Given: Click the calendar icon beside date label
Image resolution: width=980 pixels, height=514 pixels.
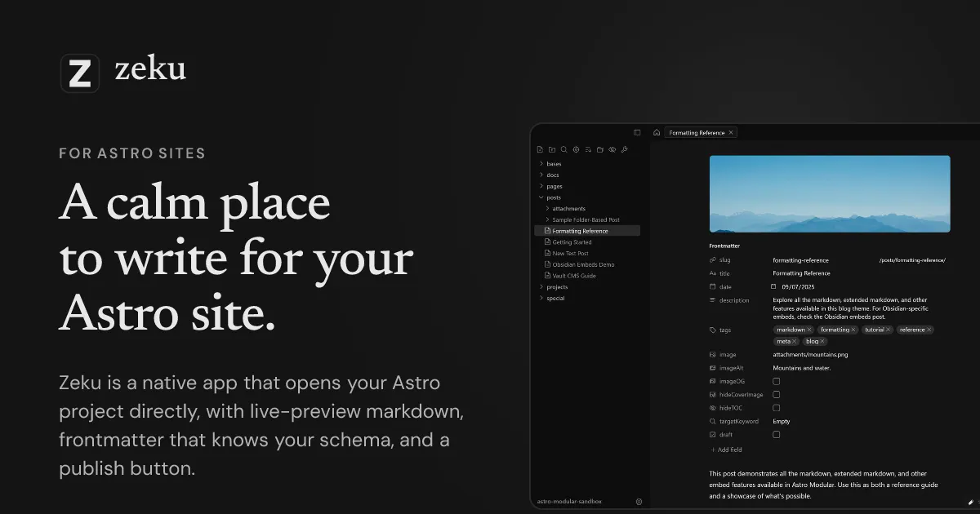Looking at the screenshot, I should point(713,287).
